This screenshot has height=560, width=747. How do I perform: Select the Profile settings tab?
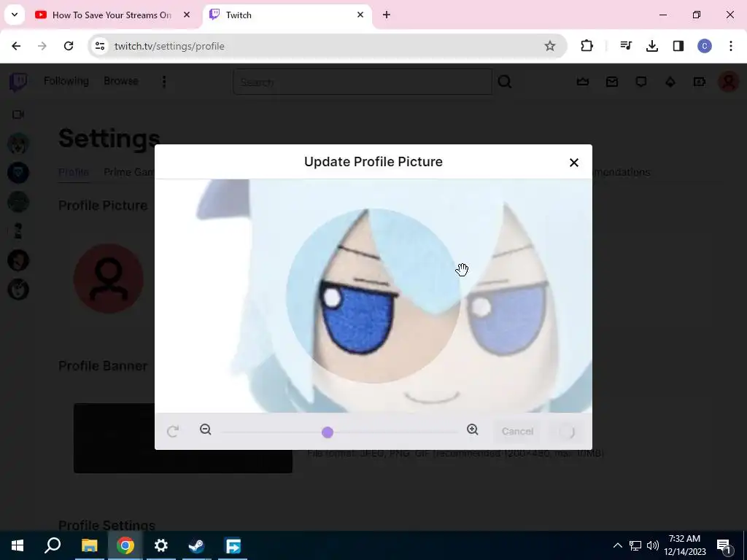tap(74, 172)
